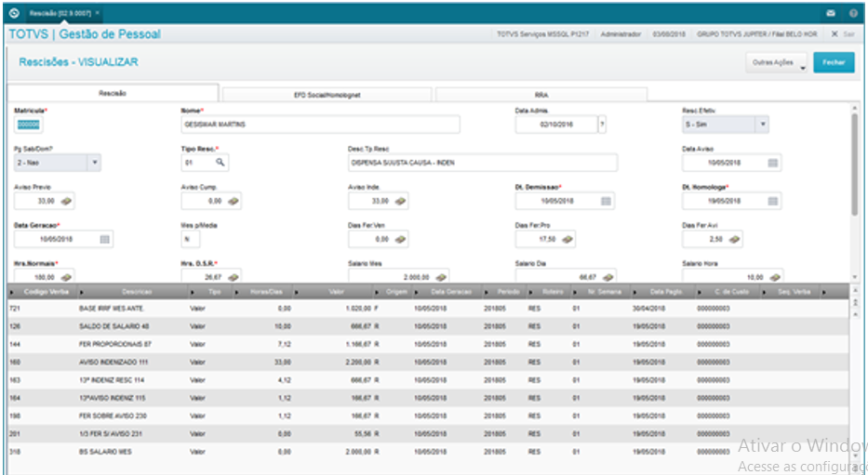This screenshot has width=868, height=475.
Task: Open Data Geracao column header arrow
Action: coord(419,292)
